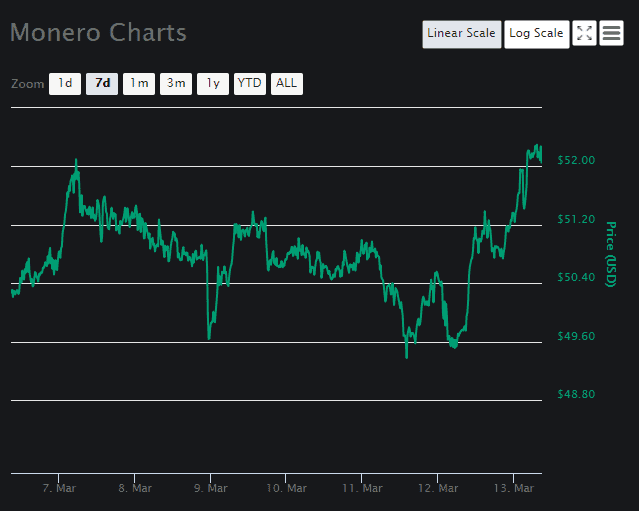Screen dimensions: 639x511
Task: Click the 7. Mar date label
Action: pyautogui.click(x=59, y=488)
